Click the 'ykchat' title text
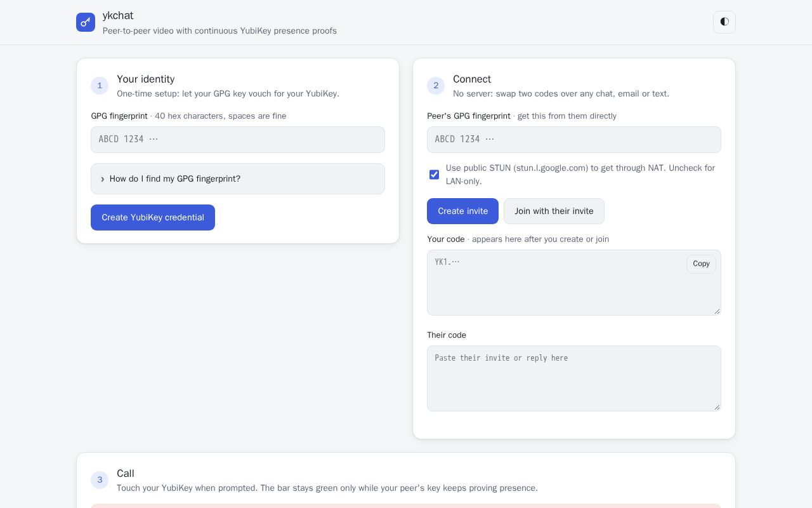812x508 pixels. [x=118, y=15]
